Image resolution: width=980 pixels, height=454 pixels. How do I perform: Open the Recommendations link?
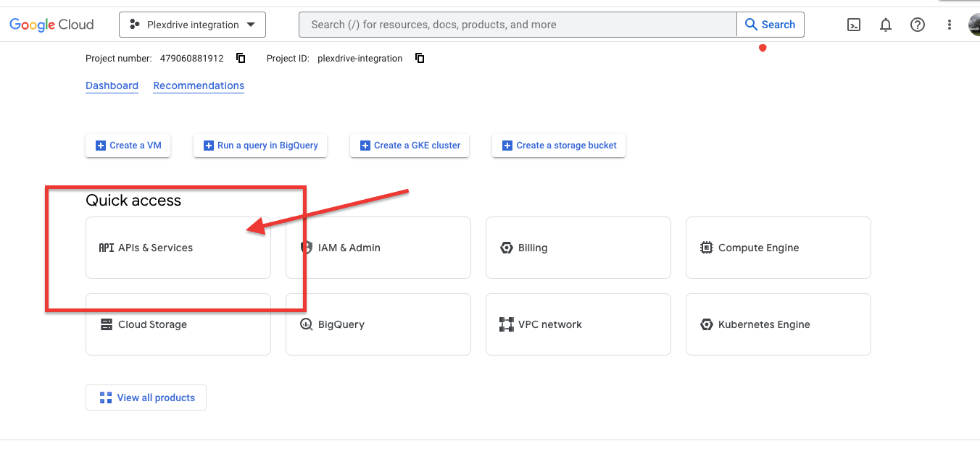coord(199,85)
